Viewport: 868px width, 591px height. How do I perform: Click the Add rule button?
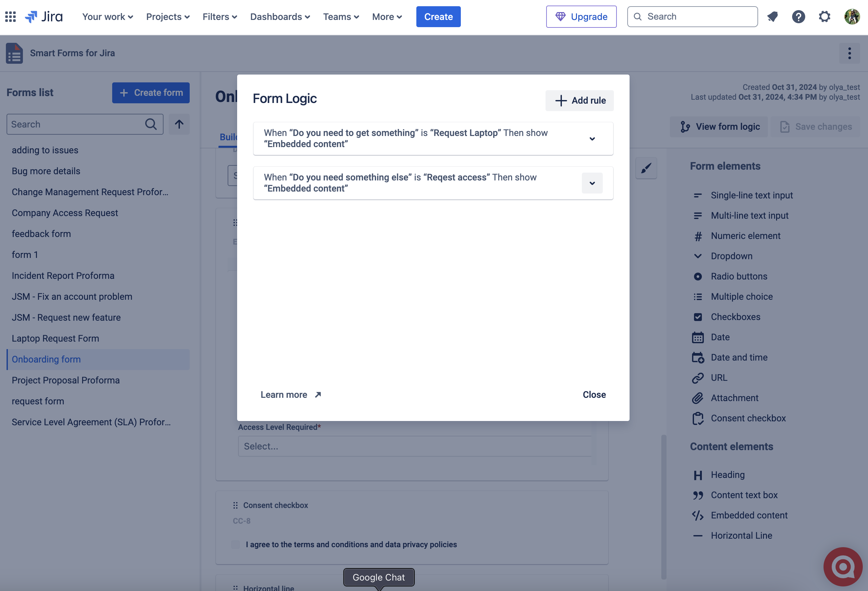point(579,100)
